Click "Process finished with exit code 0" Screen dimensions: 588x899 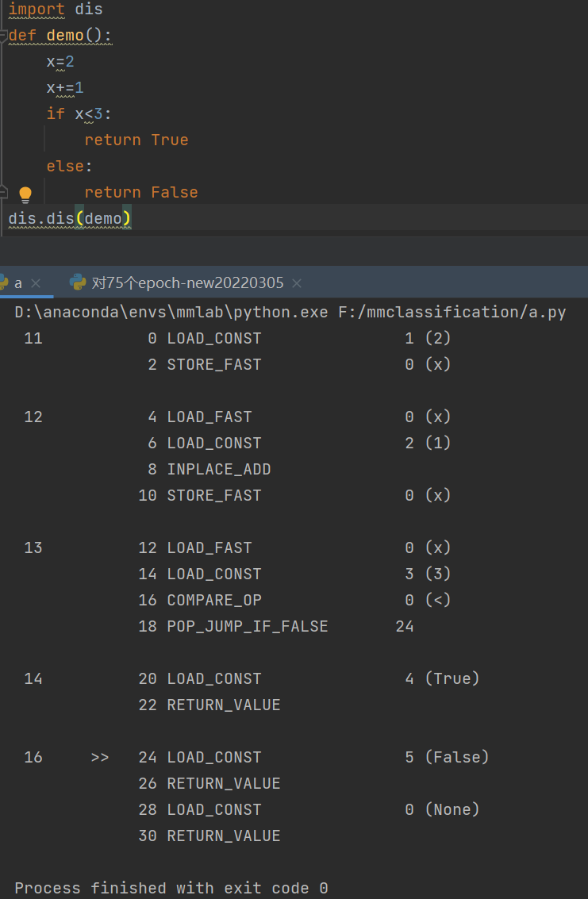(169, 887)
